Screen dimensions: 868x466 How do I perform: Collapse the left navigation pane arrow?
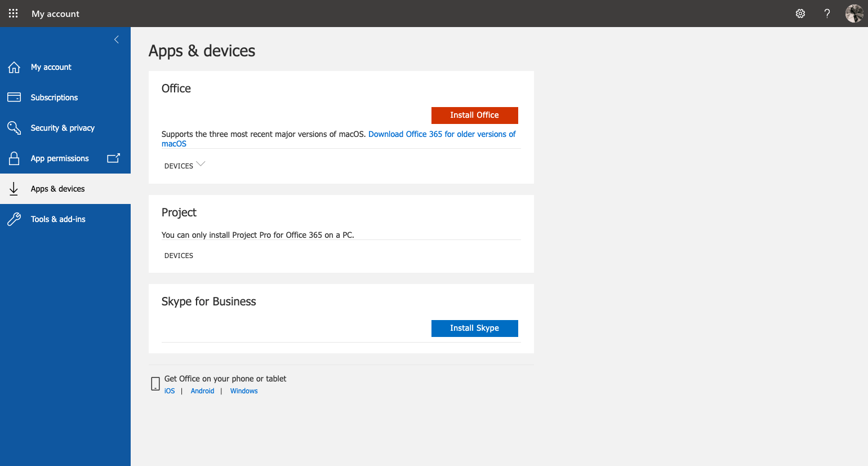coord(117,39)
